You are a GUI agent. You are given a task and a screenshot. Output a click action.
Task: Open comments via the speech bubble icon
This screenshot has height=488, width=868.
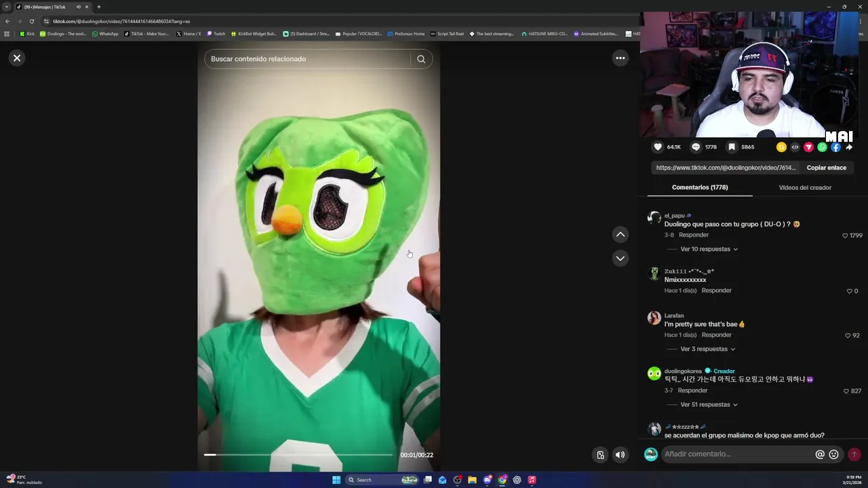(696, 147)
